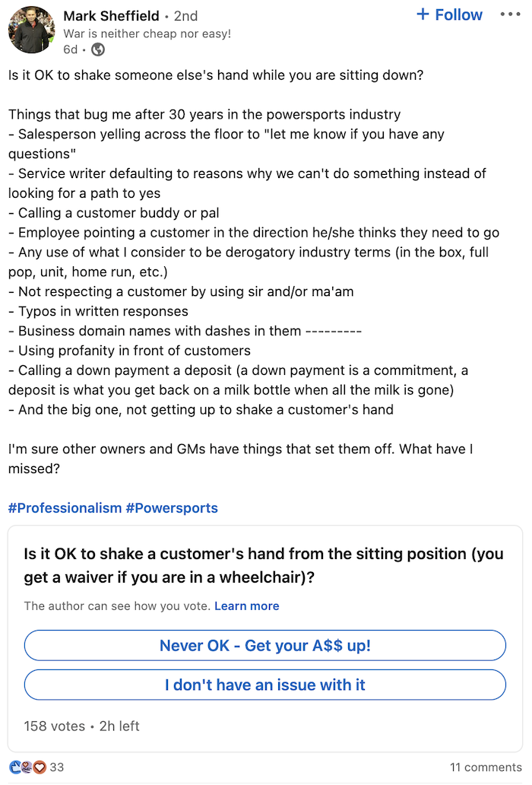Screen dimensions: 532x785
Task: Click the Celebrate reaction icon between Like and Love
Action: 27,767
